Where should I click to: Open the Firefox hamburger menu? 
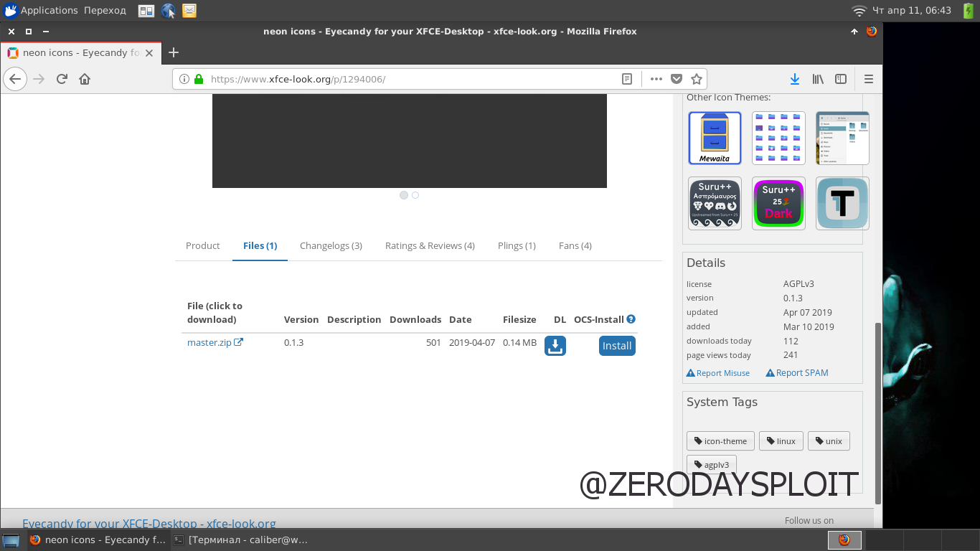coord(869,79)
